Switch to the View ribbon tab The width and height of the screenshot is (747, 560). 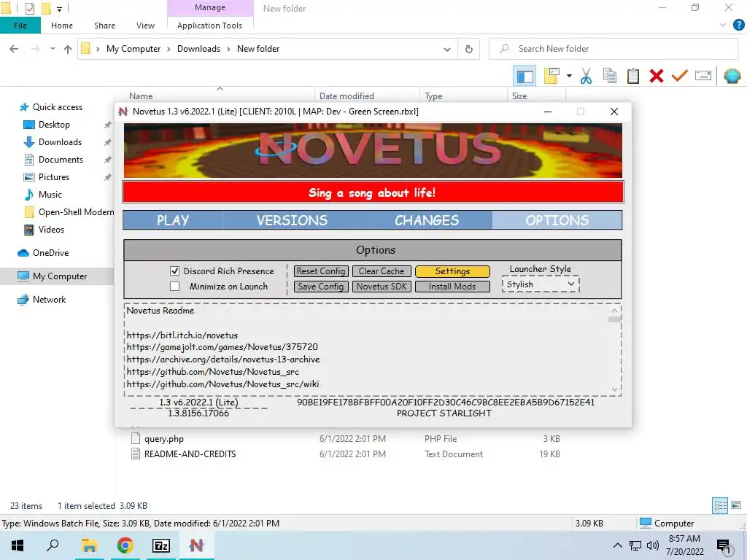145,26
